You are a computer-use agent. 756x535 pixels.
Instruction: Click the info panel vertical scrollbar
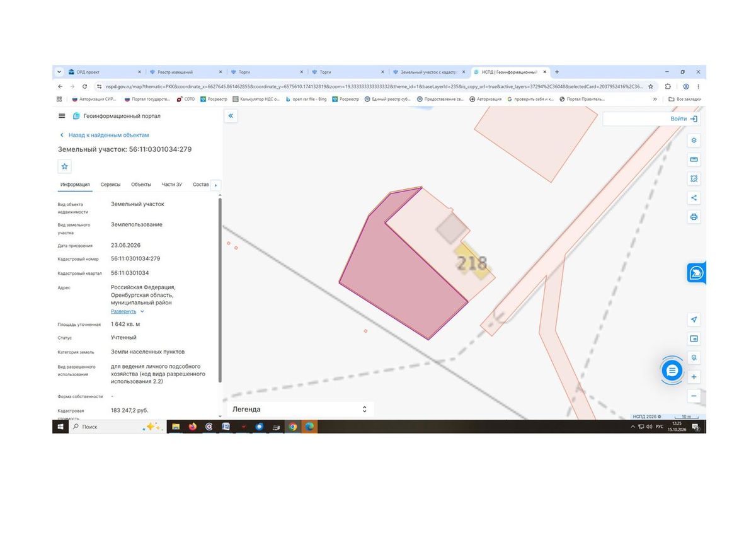[x=220, y=290]
